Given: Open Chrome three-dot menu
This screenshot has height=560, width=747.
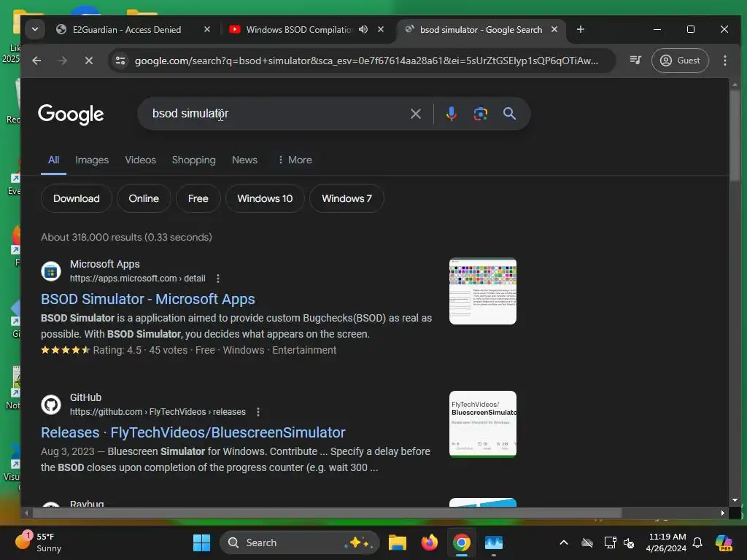Looking at the screenshot, I should [x=724, y=61].
